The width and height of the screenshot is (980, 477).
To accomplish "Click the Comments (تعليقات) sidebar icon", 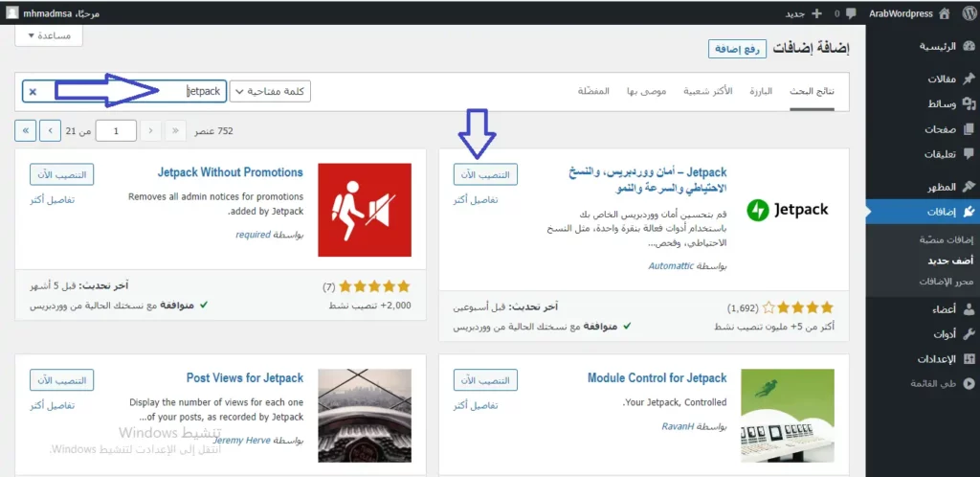I will [969, 153].
